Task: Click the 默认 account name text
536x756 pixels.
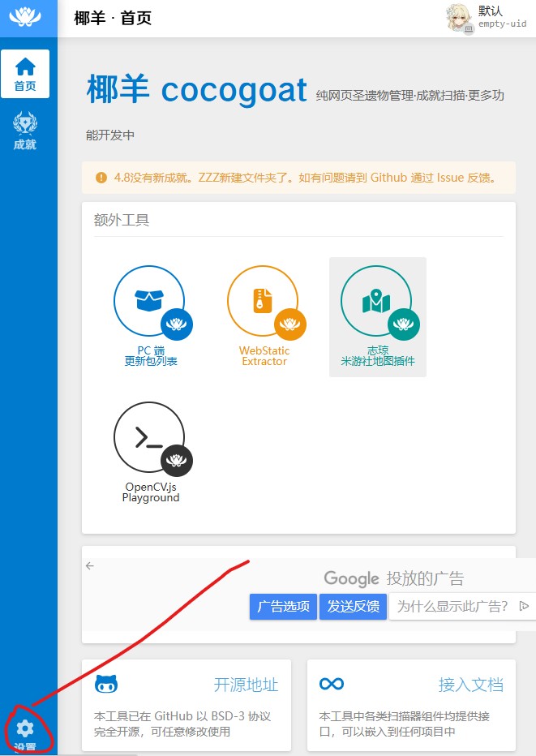Action: click(491, 11)
